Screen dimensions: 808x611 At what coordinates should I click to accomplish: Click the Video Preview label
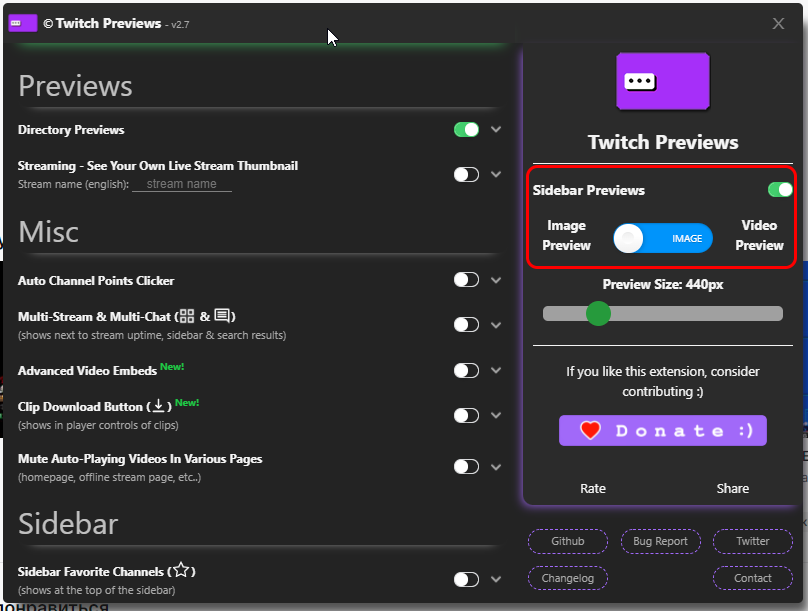point(759,235)
